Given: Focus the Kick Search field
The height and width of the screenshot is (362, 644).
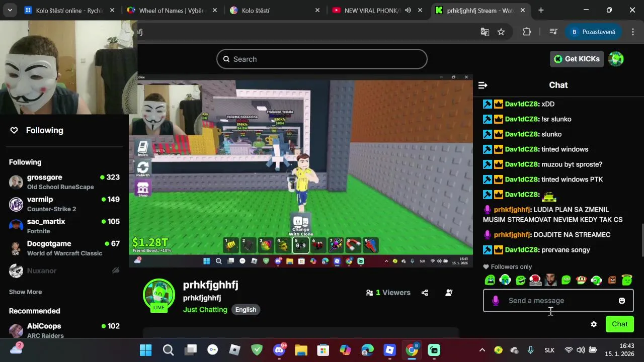Looking at the screenshot, I should point(322,59).
